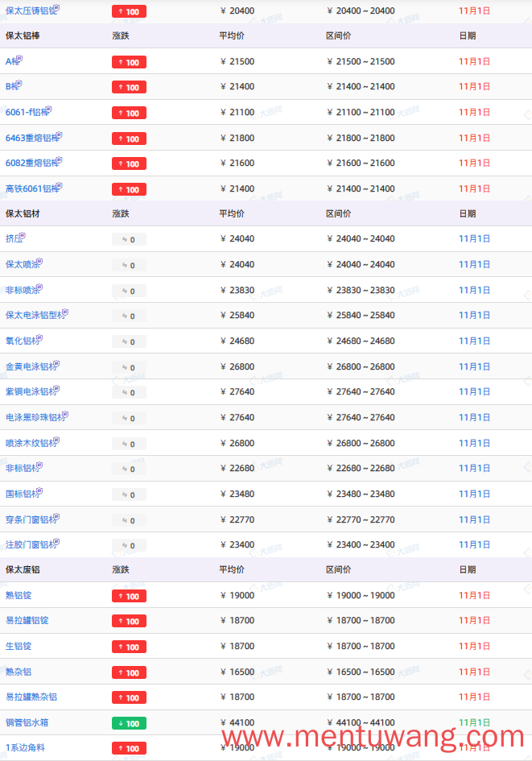Click the average price ¥ 21800
The width and height of the screenshot is (532, 761).
tap(237, 139)
